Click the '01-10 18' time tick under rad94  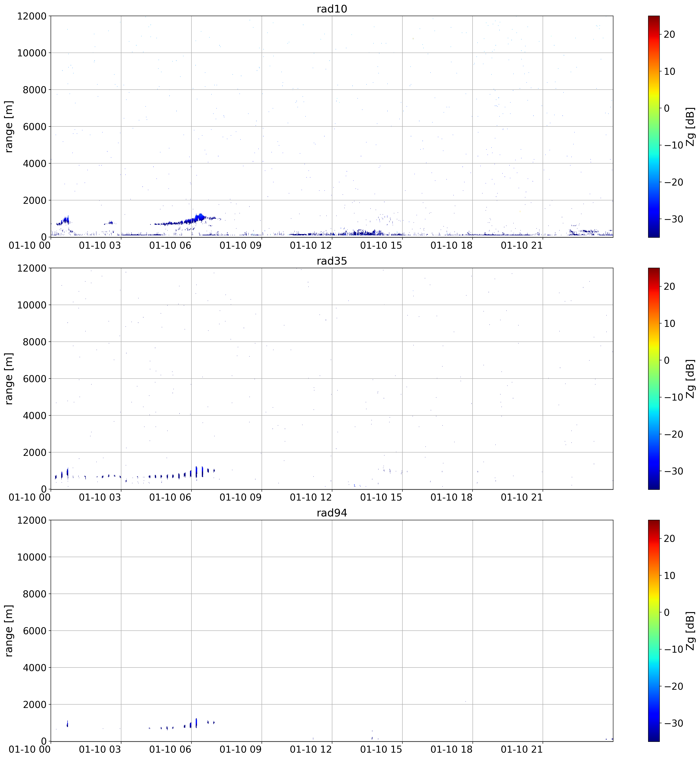(452, 749)
